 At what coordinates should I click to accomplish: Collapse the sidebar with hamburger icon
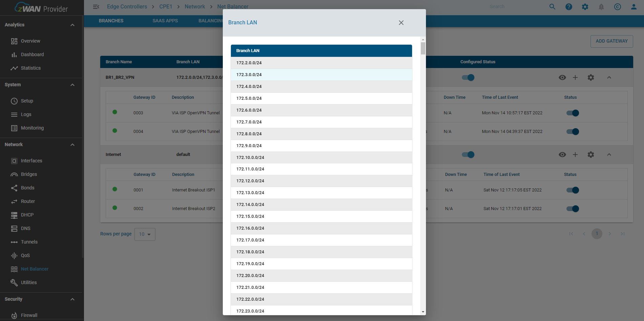pos(96,7)
